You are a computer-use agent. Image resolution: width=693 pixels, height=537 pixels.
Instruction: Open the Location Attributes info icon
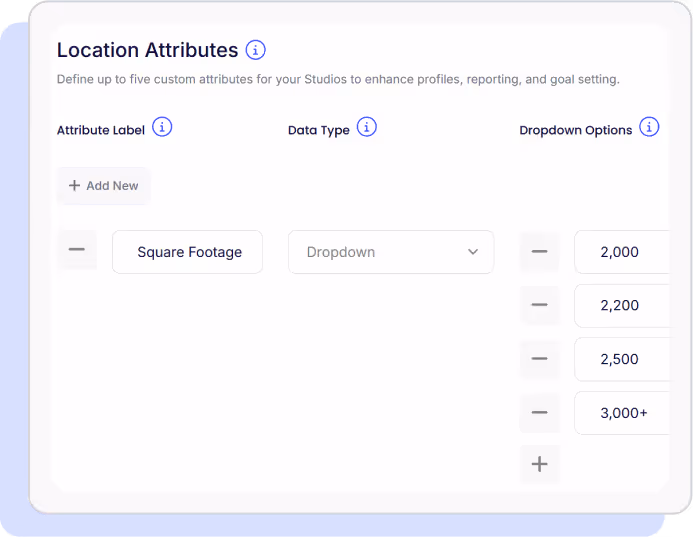[x=255, y=50]
